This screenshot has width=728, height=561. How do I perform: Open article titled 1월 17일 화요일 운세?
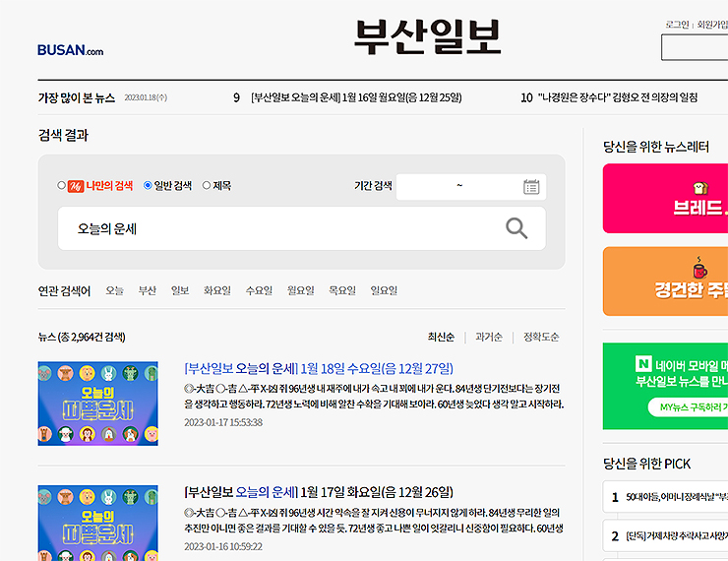(319, 492)
